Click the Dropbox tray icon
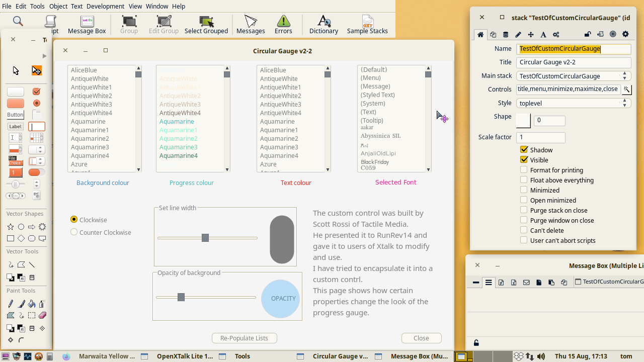Viewport: 644px width, 362px height. 519,356
